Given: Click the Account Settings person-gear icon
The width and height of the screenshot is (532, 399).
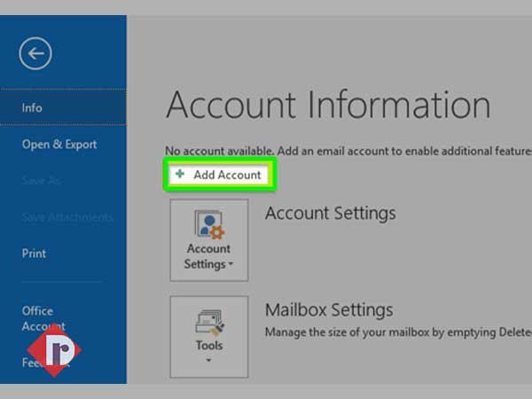Looking at the screenshot, I should (x=209, y=224).
